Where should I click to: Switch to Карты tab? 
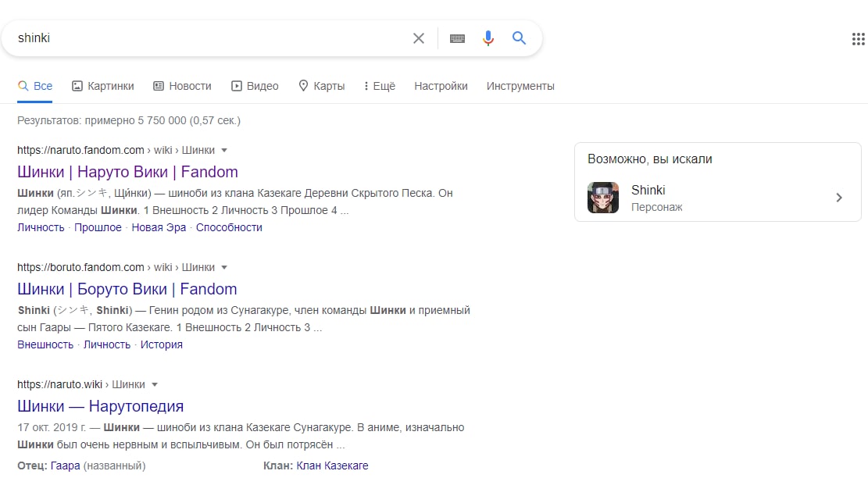[x=321, y=86]
